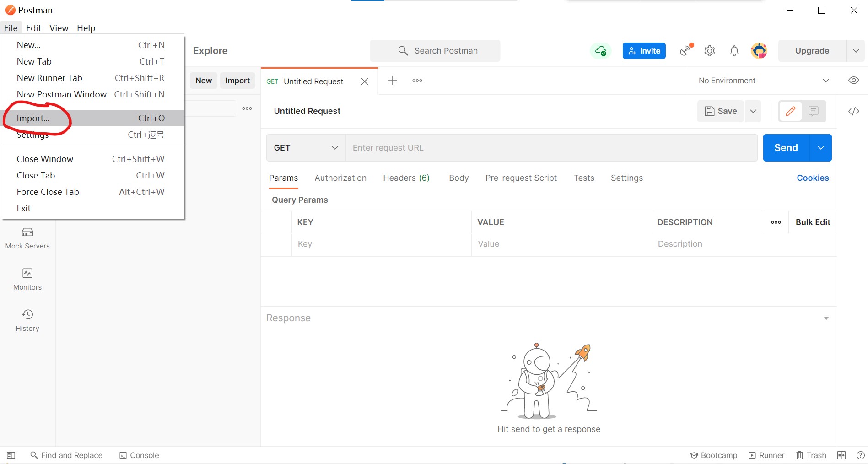Click the sidebar New button

[204, 81]
